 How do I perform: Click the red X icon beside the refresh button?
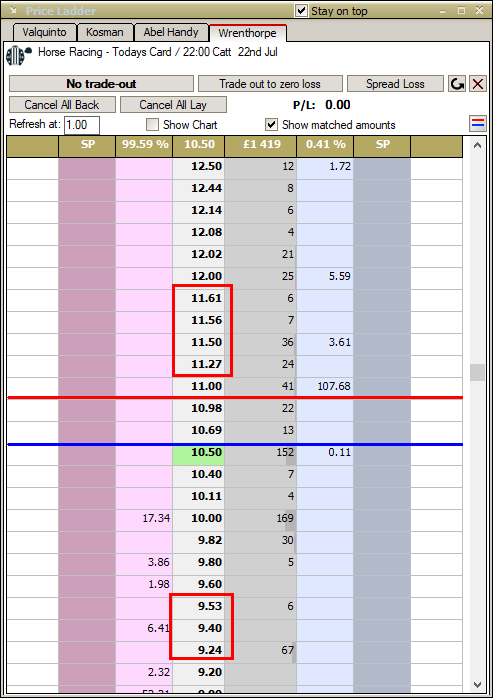pyautogui.click(x=478, y=84)
